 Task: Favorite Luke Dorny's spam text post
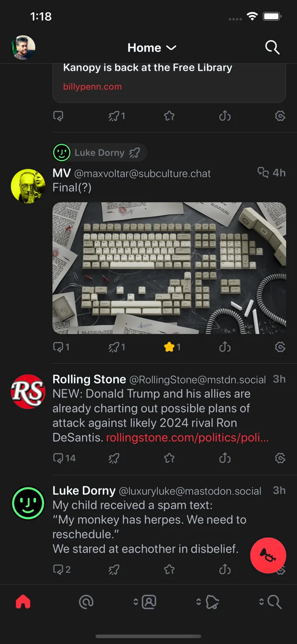coord(169,570)
